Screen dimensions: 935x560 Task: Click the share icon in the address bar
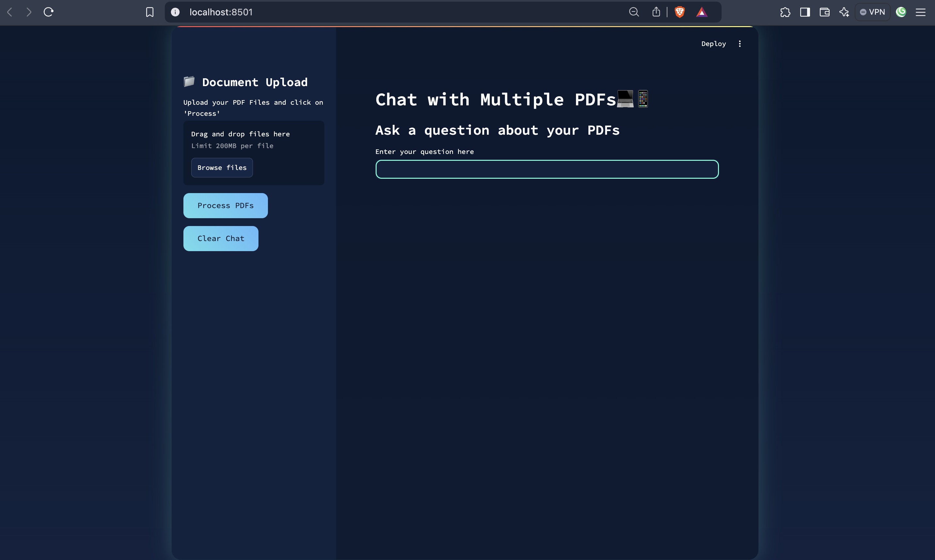[656, 12]
